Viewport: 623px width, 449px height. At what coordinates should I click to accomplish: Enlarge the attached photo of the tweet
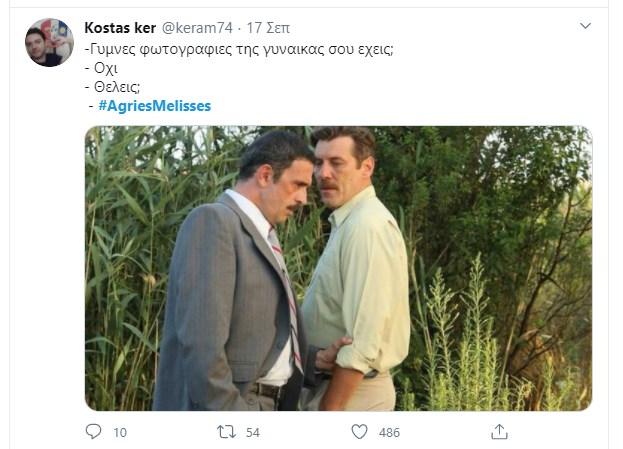point(338,268)
